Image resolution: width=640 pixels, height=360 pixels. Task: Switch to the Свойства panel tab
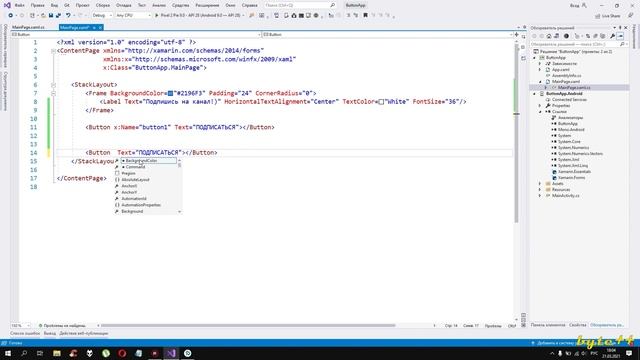[578, 325]
